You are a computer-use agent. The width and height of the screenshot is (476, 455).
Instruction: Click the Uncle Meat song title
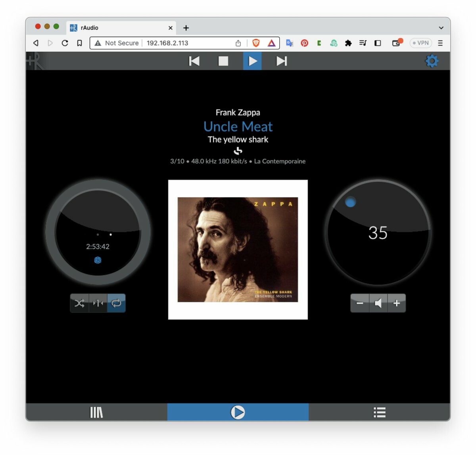[x=238, y=127]
